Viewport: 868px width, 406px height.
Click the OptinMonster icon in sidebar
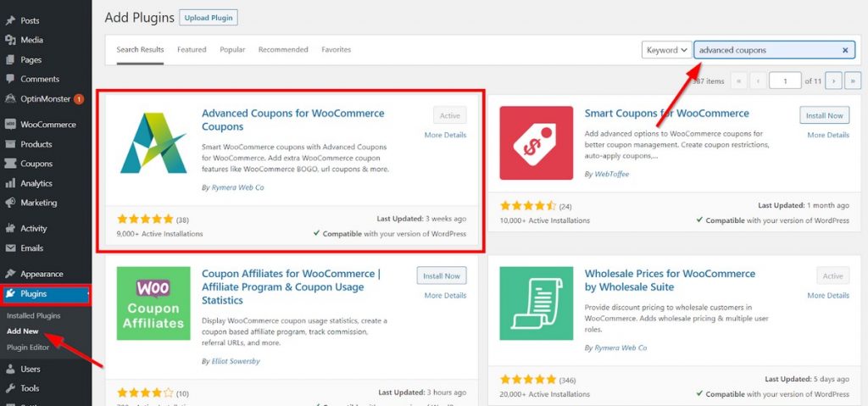(x=10, y=99)
